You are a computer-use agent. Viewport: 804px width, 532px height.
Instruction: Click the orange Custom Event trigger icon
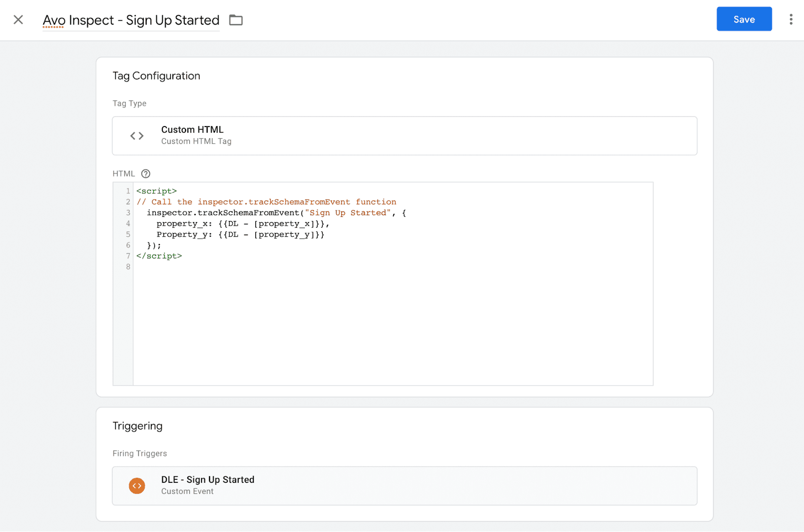tap(137, 486)
